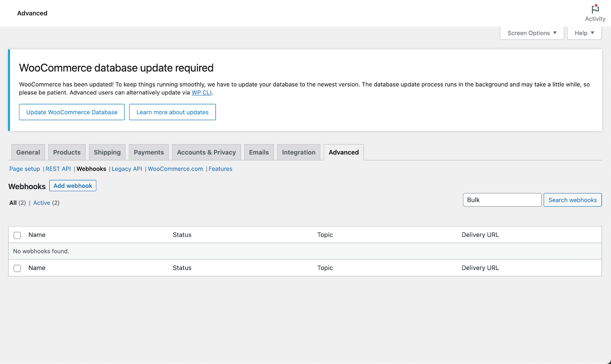Screen dimensions: 611x364
Task: Click Delivery URL header at top
Action: pyautogui.click(x=480, y=235)
